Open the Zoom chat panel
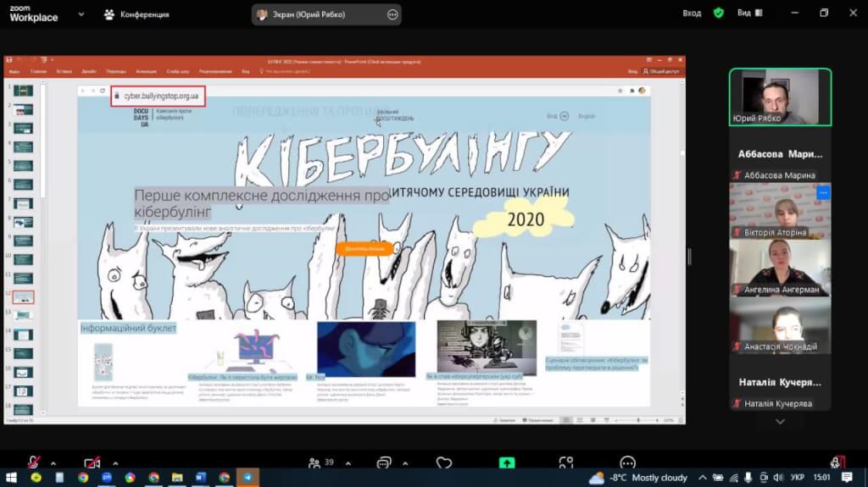 (x=383, y=462)
